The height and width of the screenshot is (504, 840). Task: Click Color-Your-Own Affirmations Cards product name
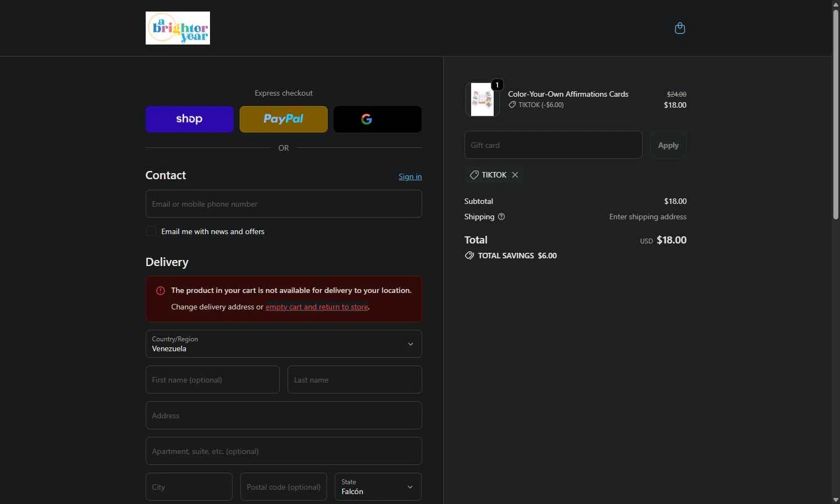(568, 94)
